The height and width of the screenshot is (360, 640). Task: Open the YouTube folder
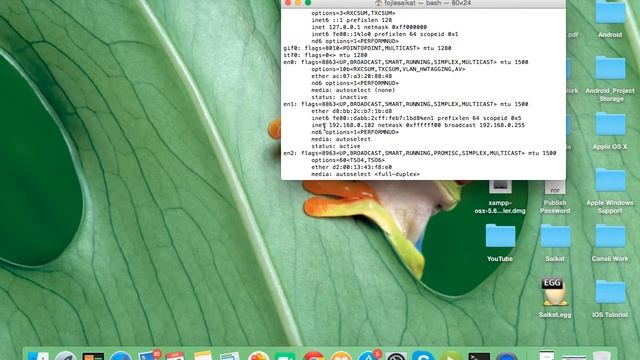click(500, 236)
